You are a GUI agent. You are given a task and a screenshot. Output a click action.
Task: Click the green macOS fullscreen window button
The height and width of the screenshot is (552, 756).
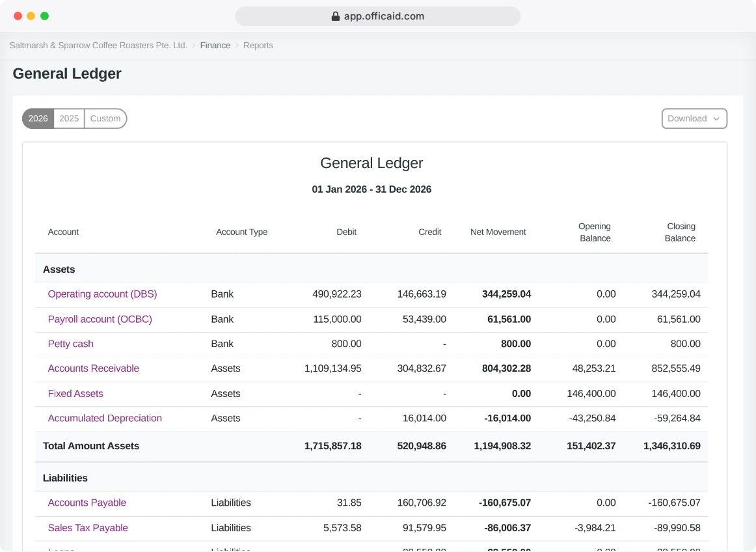(44, 16)
